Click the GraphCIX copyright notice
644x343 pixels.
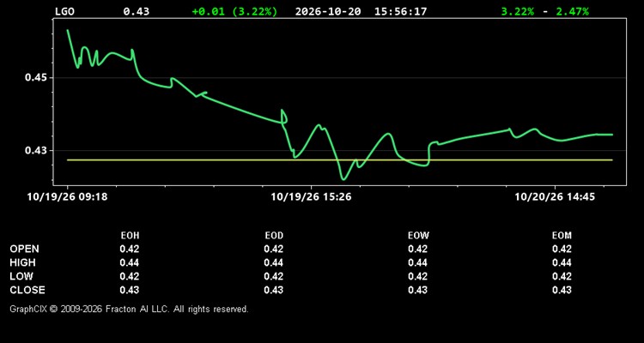[129, 309]
